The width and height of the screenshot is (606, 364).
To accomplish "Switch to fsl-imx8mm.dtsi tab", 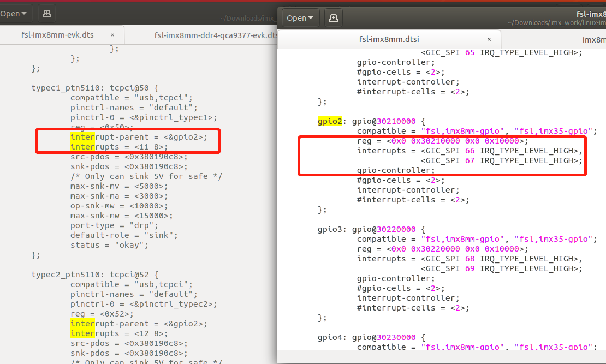I will click(x=389, y=39).
